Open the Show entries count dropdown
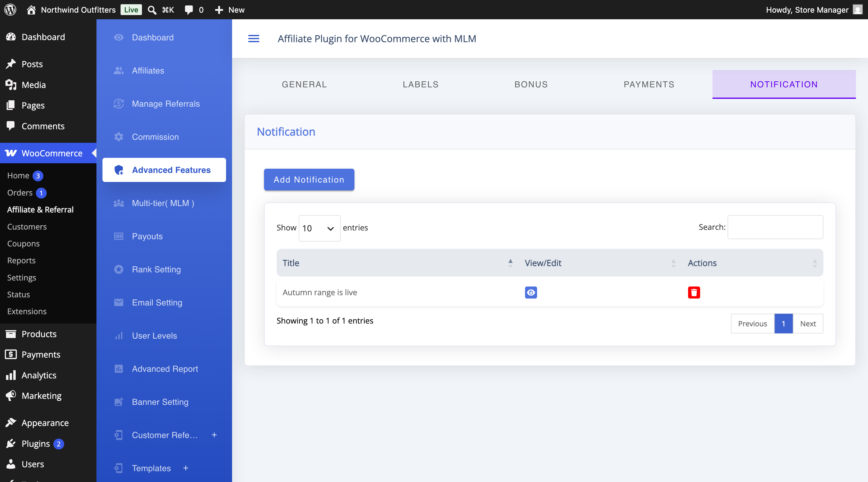 (319, 228)
